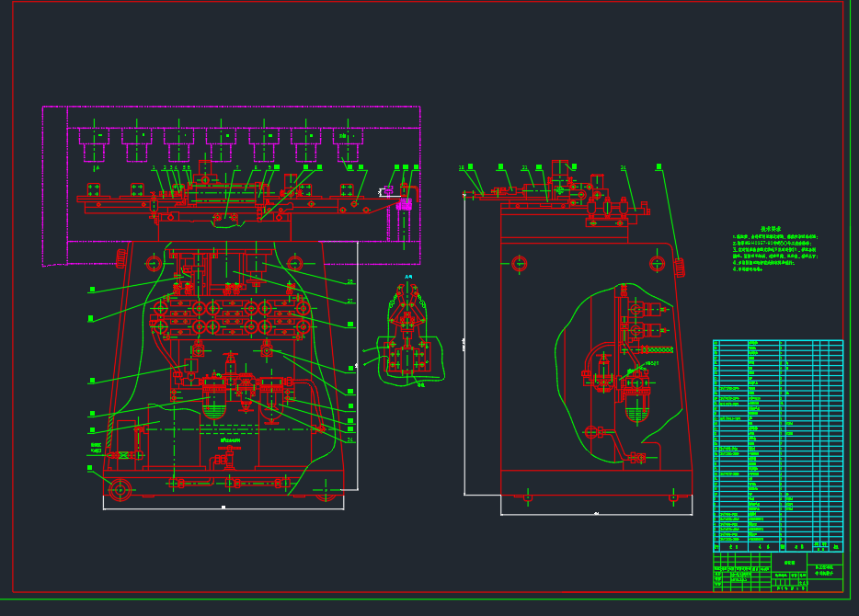The height and width of the screenshot is (616, 859).
Task: Select part balloon number 27
Action: click(350, 302)
